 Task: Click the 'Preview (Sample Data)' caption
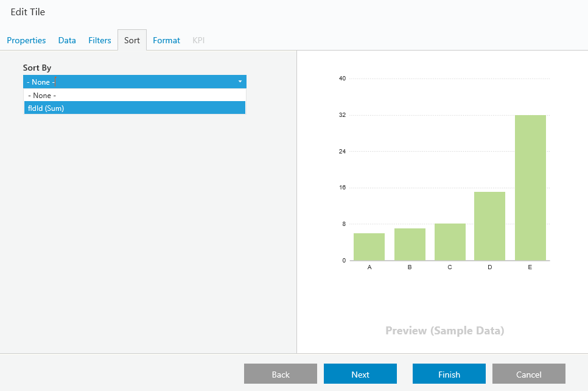pos(445,331)
